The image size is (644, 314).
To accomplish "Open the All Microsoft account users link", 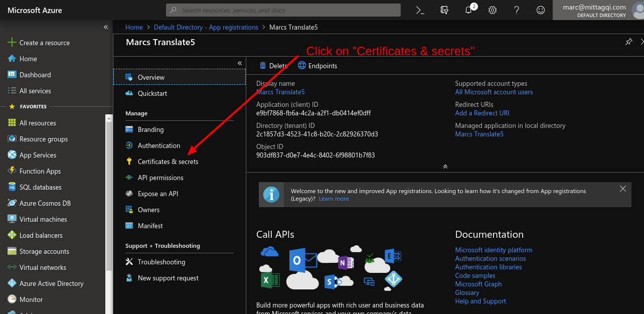I will (x=494, y=92).
